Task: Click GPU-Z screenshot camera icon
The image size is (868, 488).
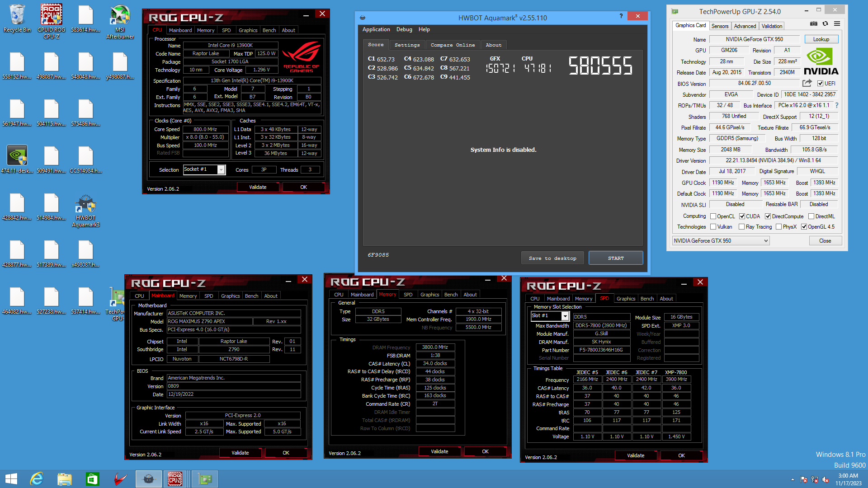Action: [x=814, y=23]
